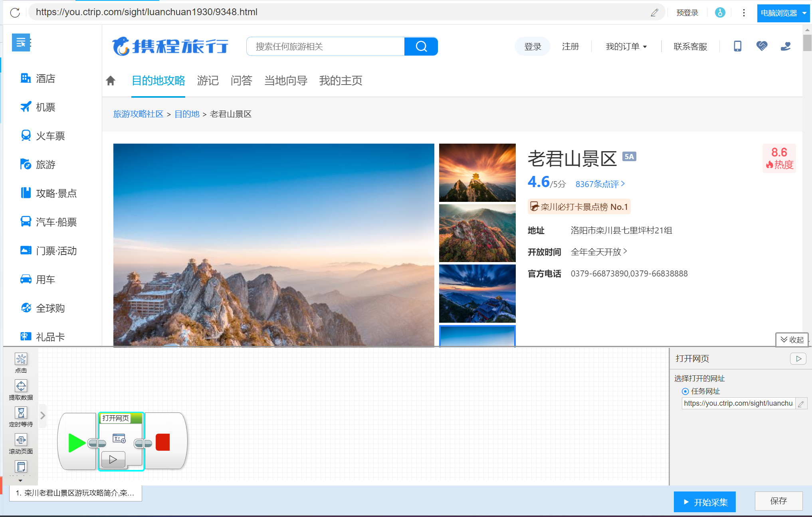Switch to the 游记 tab
The height and width of the screenshot is (517, 812).
208,81
